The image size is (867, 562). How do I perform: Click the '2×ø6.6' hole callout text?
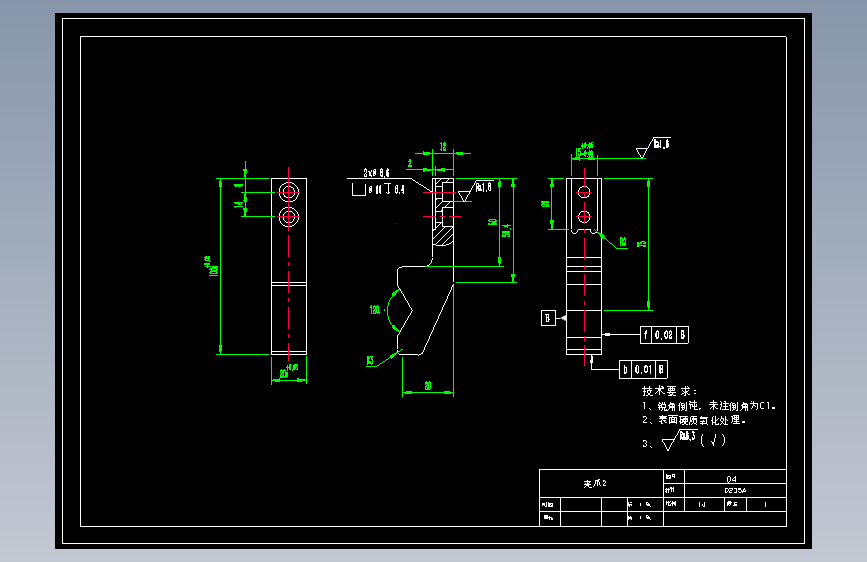(x=376, y=173)
